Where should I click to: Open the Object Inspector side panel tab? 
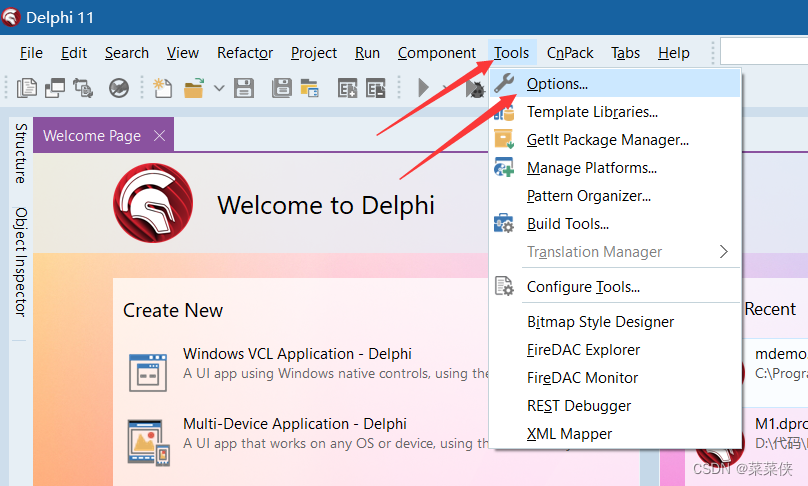[21, 262]
